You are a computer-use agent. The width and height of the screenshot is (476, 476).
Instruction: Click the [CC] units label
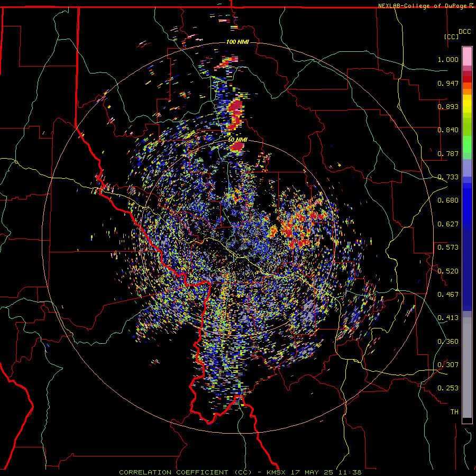[452, 36]
